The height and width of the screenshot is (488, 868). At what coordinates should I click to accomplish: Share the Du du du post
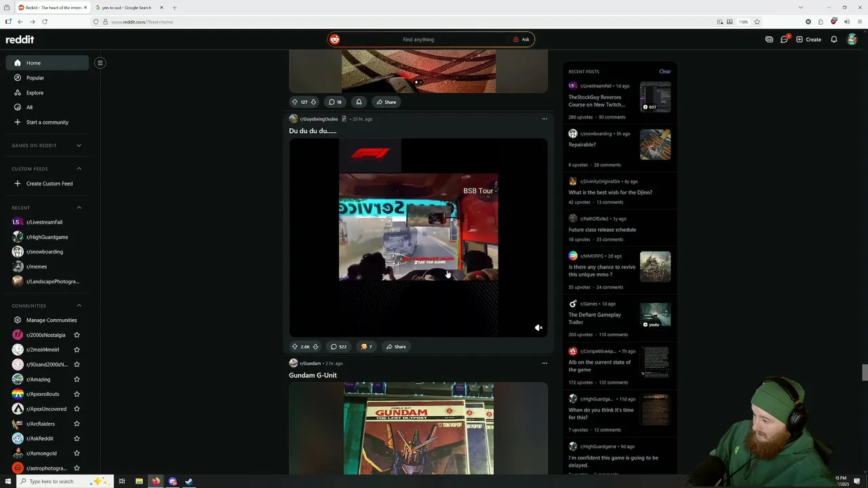(x=396, y=346)
